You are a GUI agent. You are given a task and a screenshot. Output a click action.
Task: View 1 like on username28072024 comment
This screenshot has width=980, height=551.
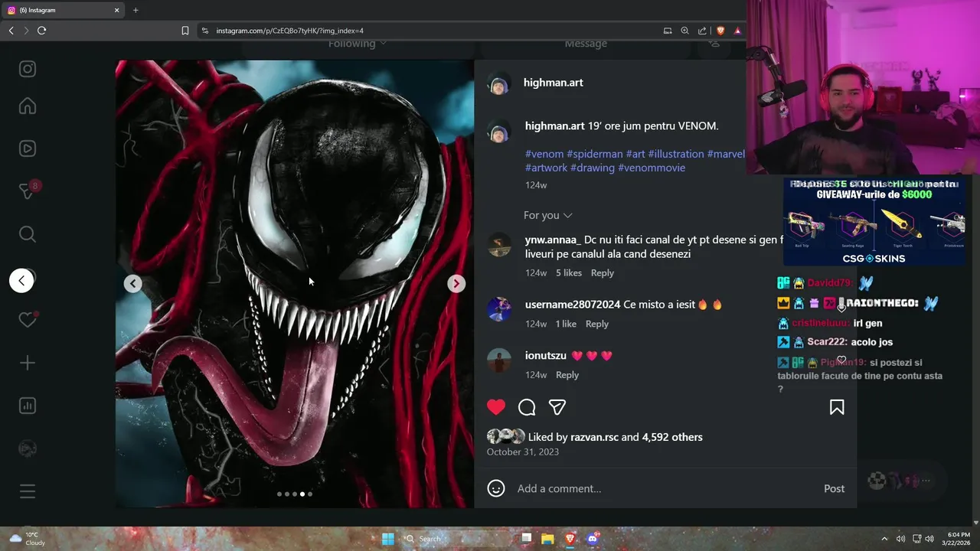(x=566, y=324)
